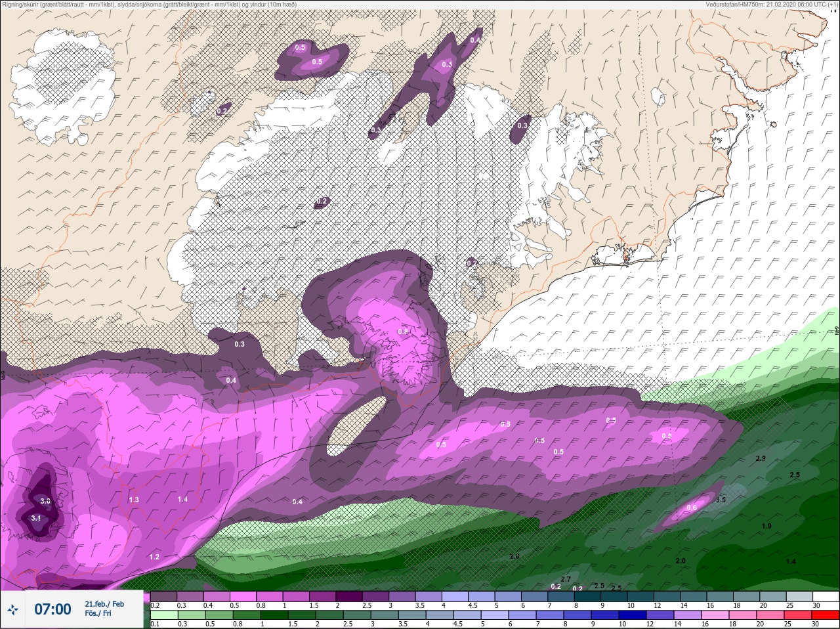Click the white 30 swatch in snow legend
The height and width of the screenshot is (629, 840).
826,597
